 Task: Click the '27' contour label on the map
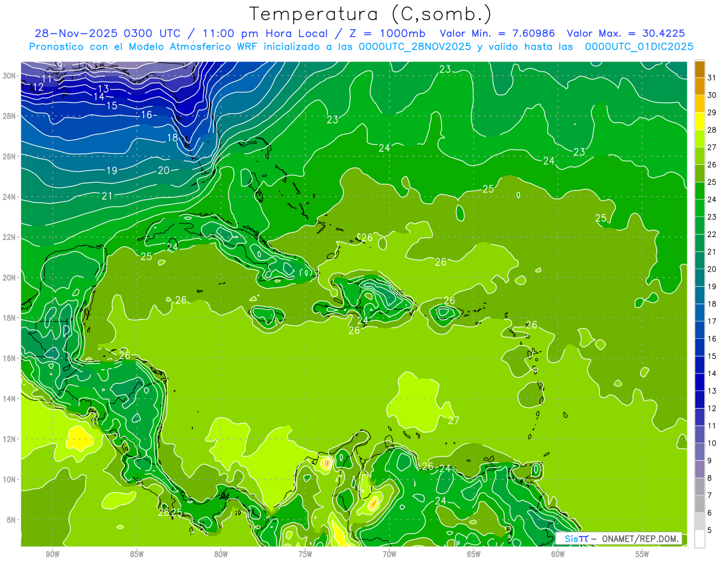(454, 421)
